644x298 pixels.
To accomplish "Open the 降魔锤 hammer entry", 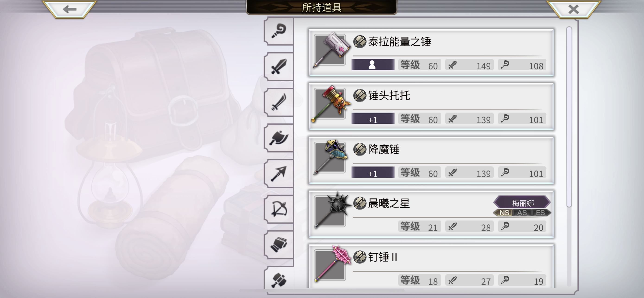I will (431, 160).
